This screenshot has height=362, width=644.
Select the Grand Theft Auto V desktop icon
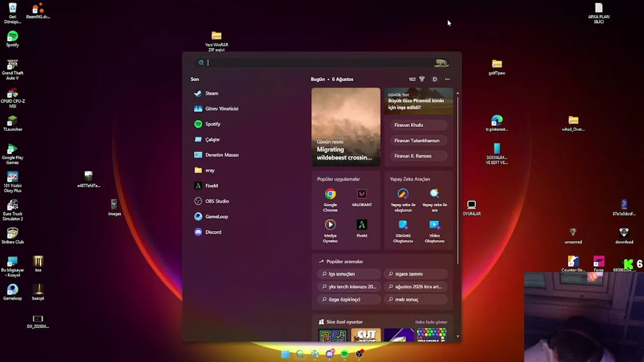13,70
